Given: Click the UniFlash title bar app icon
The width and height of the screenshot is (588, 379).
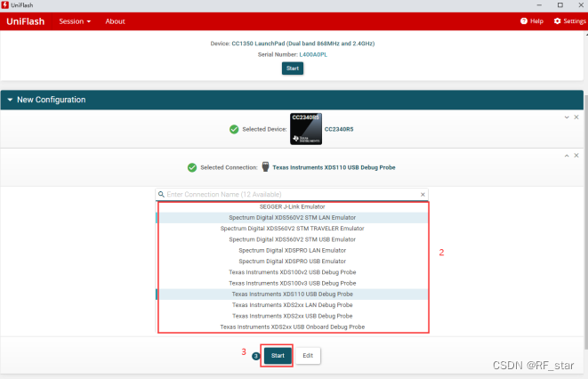Looking at the screenshot, I should [x=4, y=4].
